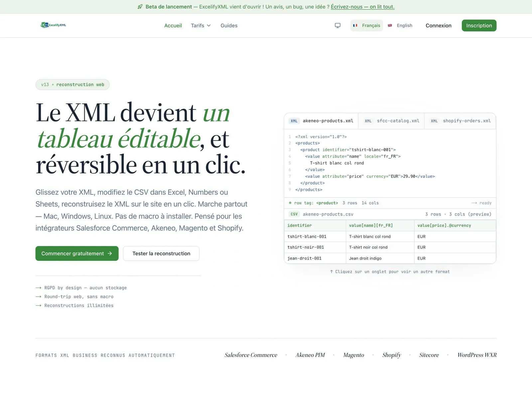Click XML badge on shopify-orders.xml tab
This screenshot has height=399, width=532.
click(x=434, y=121)
